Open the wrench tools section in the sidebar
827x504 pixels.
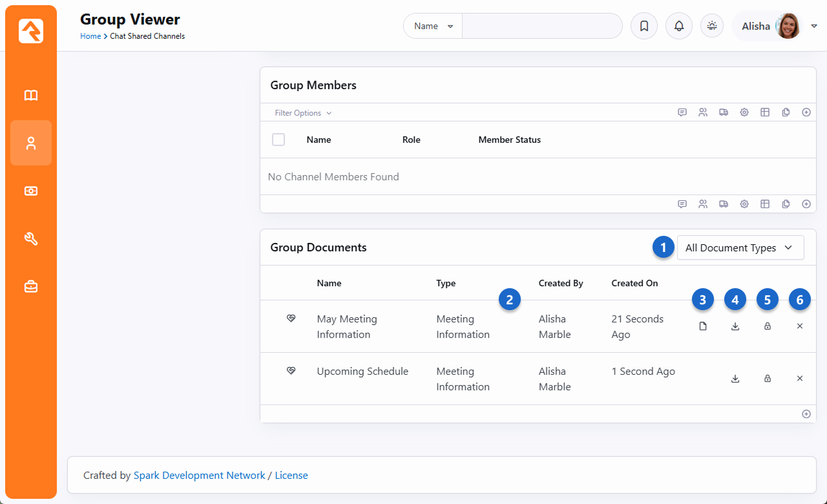coord(31,239)
